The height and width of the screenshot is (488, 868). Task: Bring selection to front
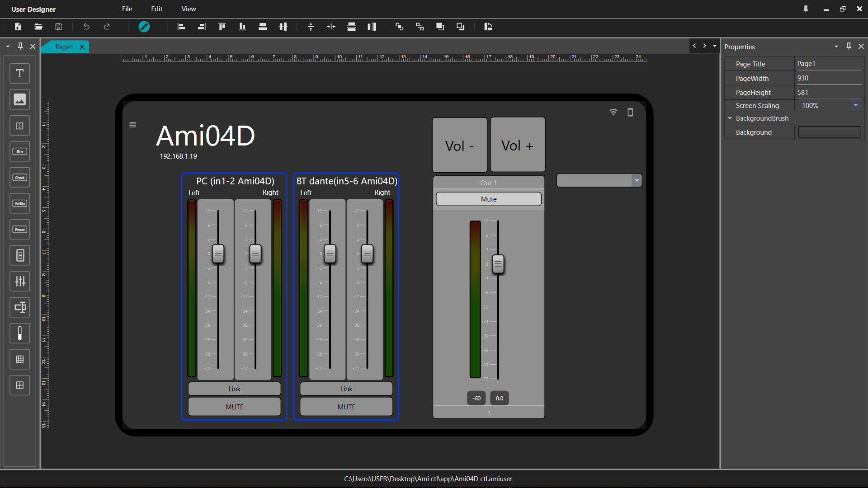pos(440,27)
